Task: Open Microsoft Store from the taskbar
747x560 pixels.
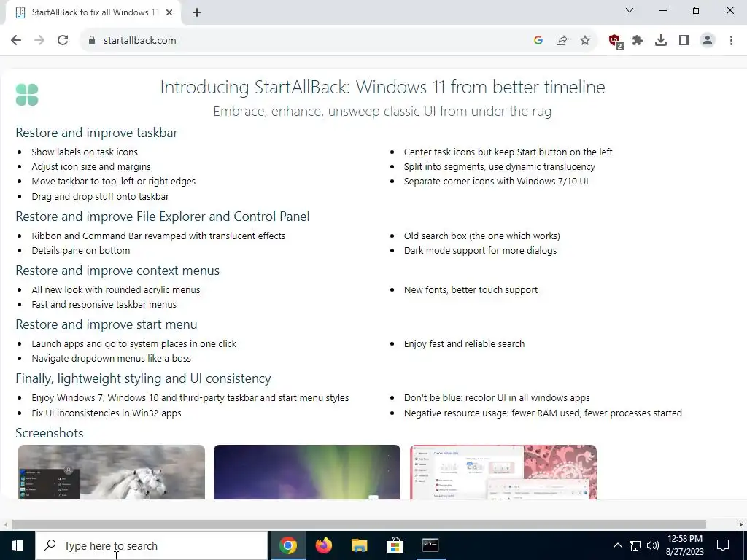Action: (395, 545)
